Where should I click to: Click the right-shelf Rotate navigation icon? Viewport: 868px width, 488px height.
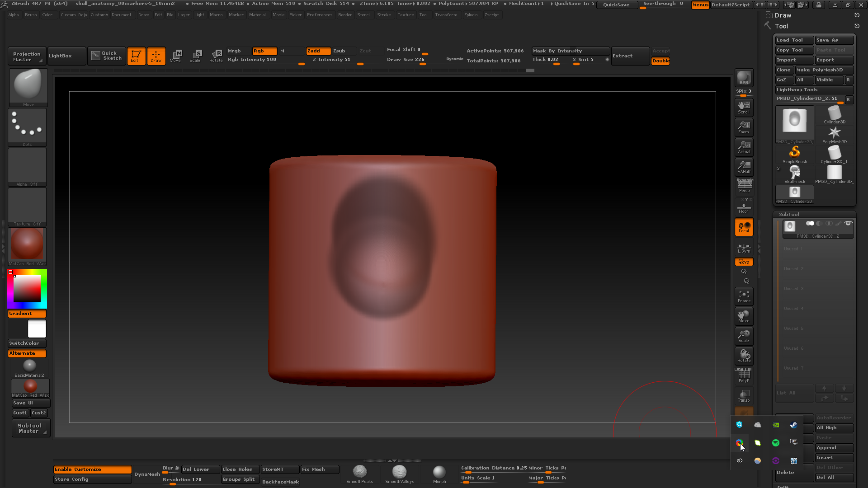[744, 356]
